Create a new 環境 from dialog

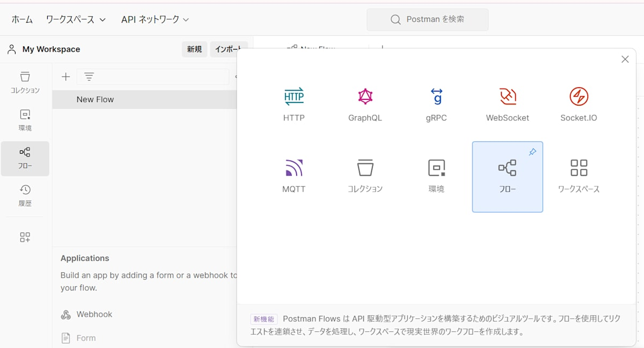436,177
